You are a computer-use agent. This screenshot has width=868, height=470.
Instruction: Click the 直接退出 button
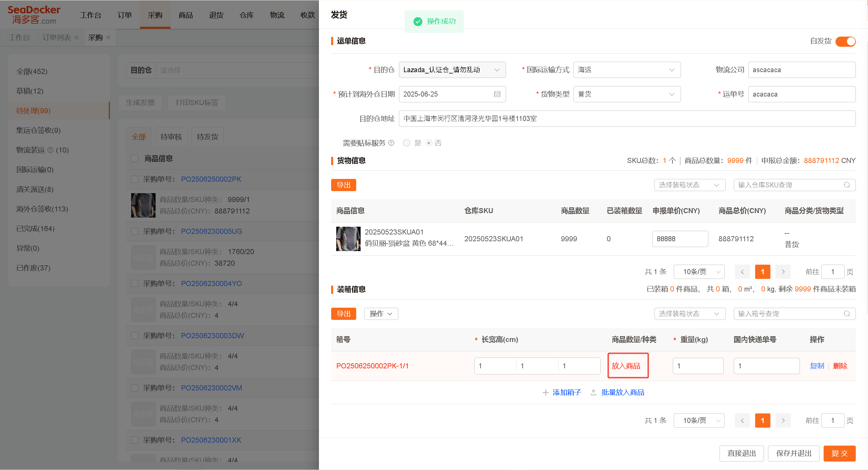742,453
